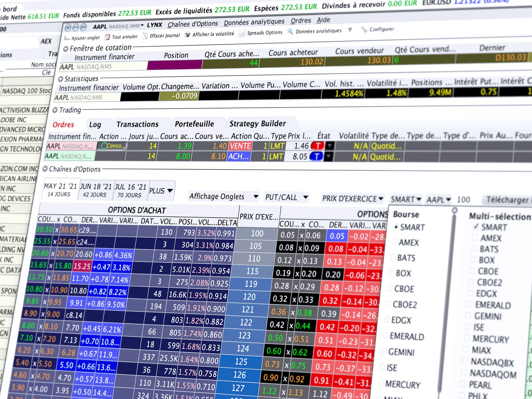Switch to the Portefeuille tab
532x399 pixels.
point(194,124)
